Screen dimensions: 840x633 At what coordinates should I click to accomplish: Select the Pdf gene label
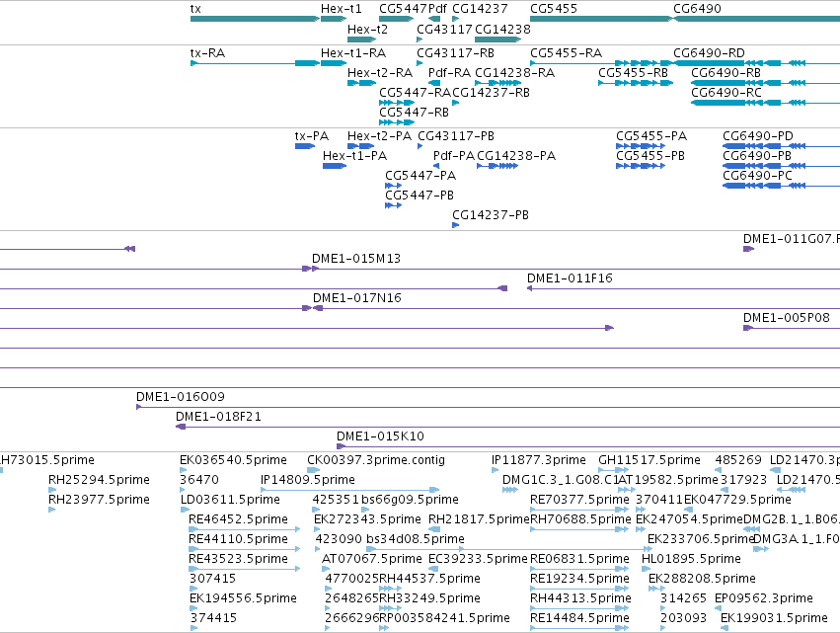[437, 9]
